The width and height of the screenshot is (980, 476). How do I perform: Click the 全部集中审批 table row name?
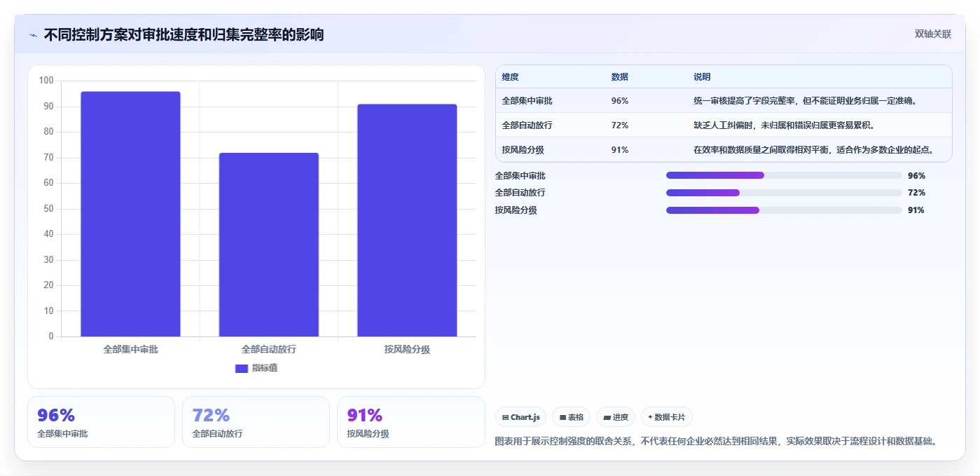(x=527, y=101)
